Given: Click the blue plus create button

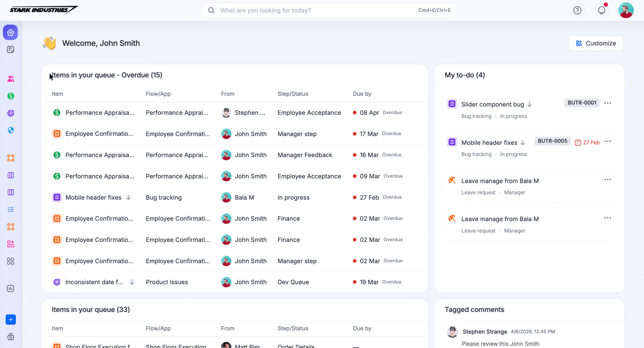Looking at the screenshot, I should (11, 320).
